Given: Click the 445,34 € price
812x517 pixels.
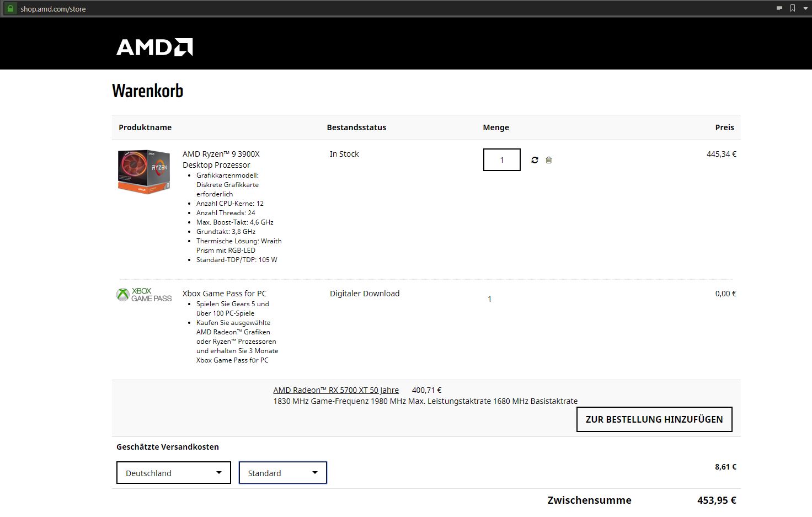Looking at the screenshot, I should tap(721, 154).
